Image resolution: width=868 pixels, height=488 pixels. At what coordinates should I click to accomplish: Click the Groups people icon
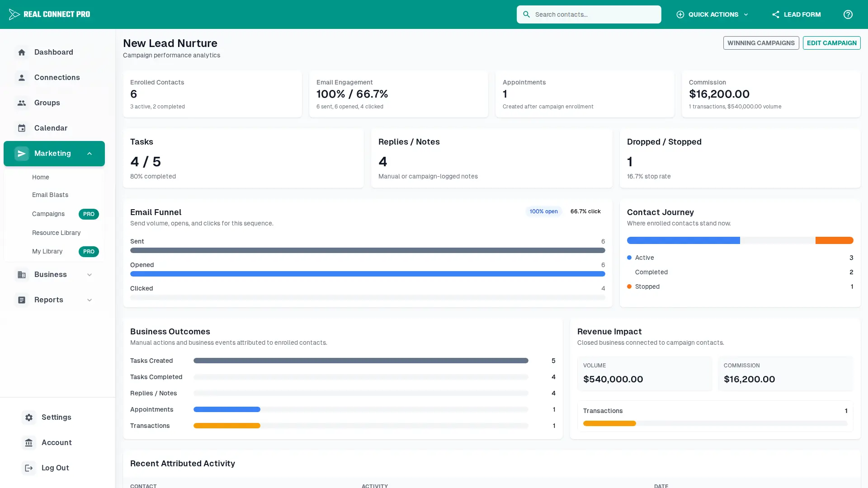coord(22,103)
